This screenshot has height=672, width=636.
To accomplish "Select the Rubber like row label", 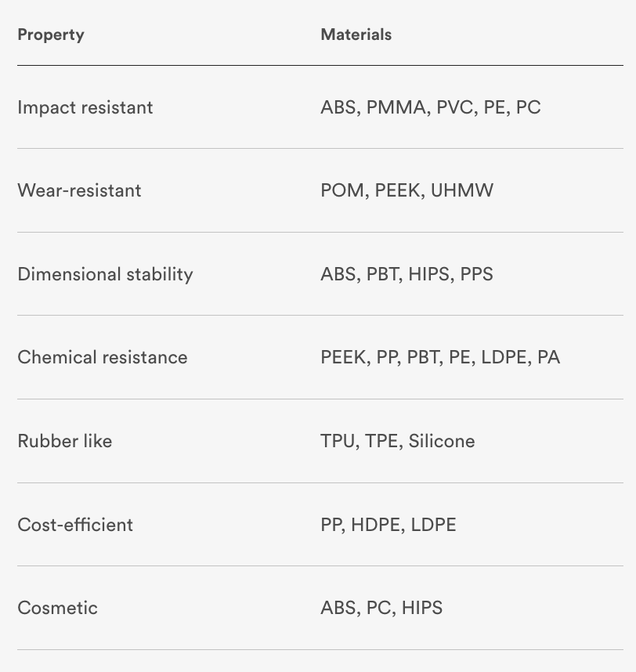I will 65,441.
